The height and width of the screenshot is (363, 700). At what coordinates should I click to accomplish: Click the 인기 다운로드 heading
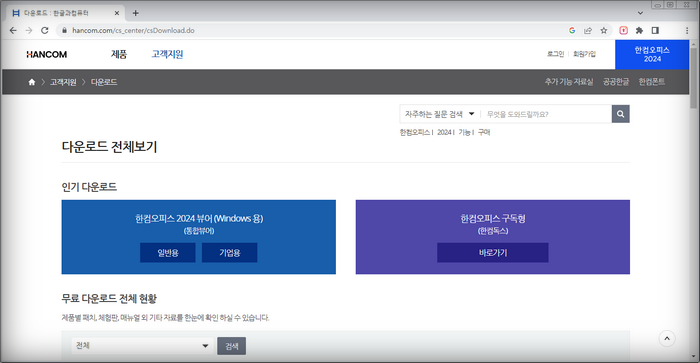click(x=89, y=187)
